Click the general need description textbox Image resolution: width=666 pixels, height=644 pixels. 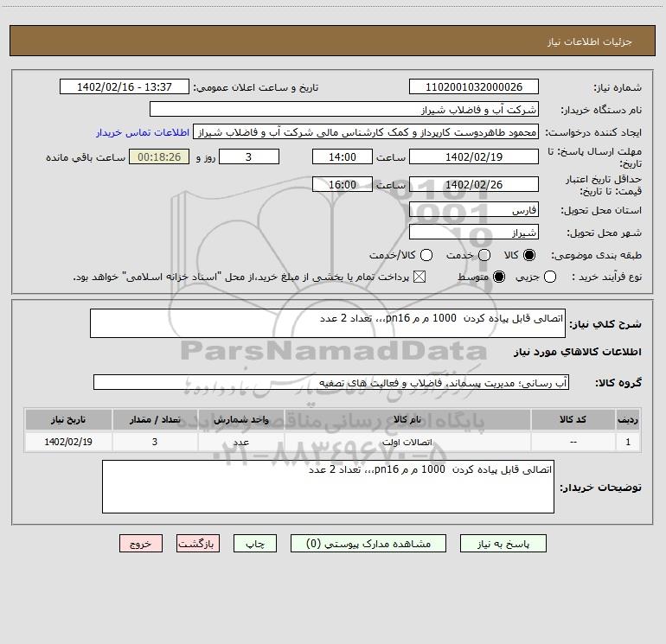tap(328, 323)
